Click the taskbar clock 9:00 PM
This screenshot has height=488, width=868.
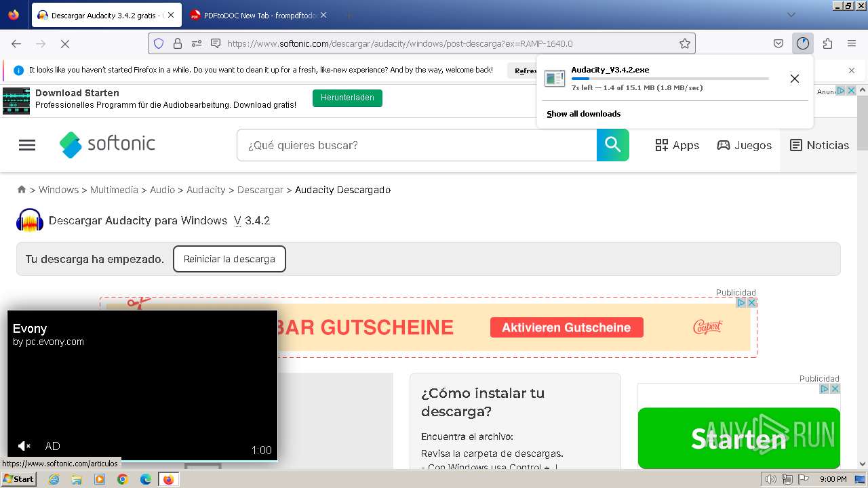(833, 479)
